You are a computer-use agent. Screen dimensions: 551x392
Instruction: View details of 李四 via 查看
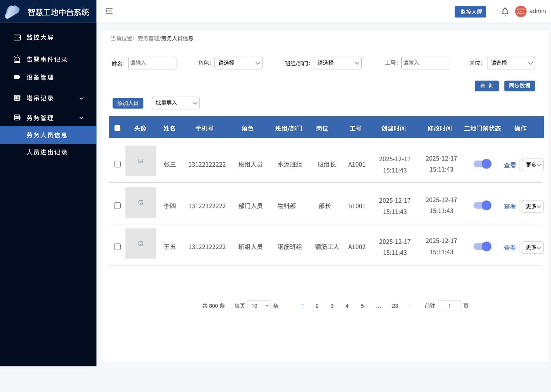(x=510, y=207)
